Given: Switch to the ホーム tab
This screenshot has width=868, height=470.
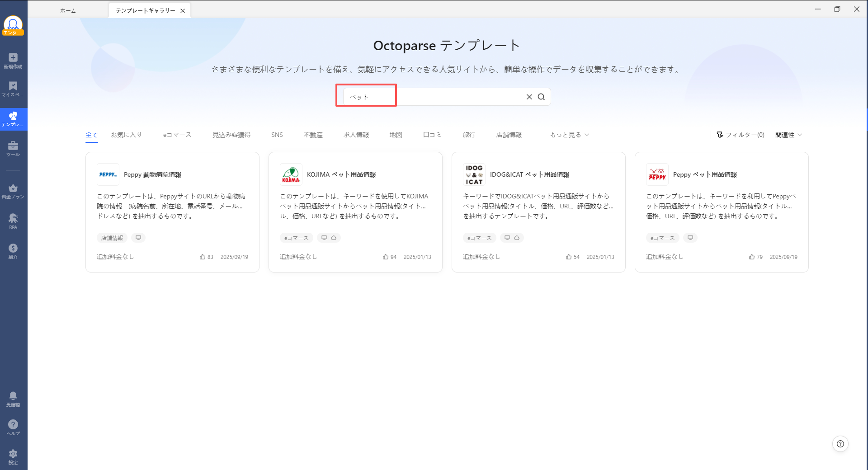Looking at the screenshot, I should point(68,11).
